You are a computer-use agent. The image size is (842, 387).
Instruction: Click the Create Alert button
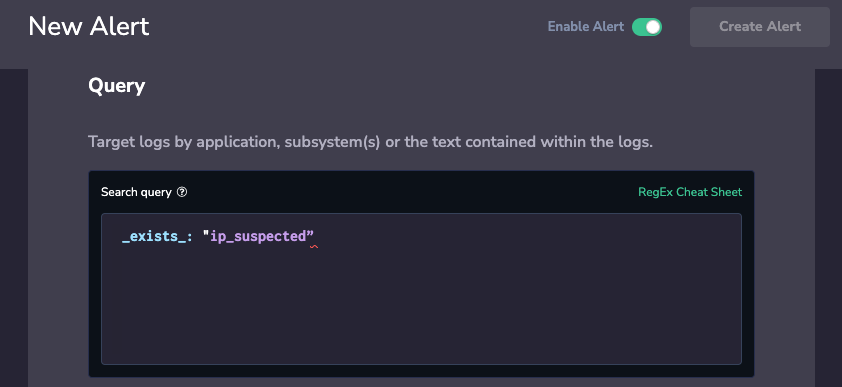tap(760, 27)
